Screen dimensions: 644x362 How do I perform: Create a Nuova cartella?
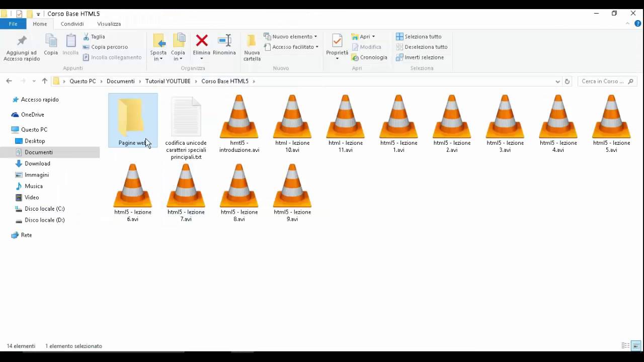tap(252, 48)
